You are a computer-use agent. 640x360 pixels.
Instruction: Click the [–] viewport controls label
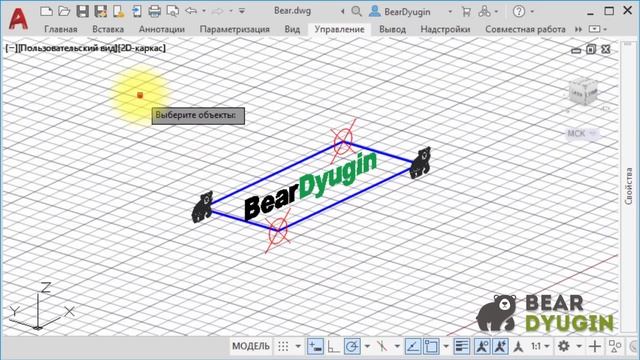[x=11, y=48]
